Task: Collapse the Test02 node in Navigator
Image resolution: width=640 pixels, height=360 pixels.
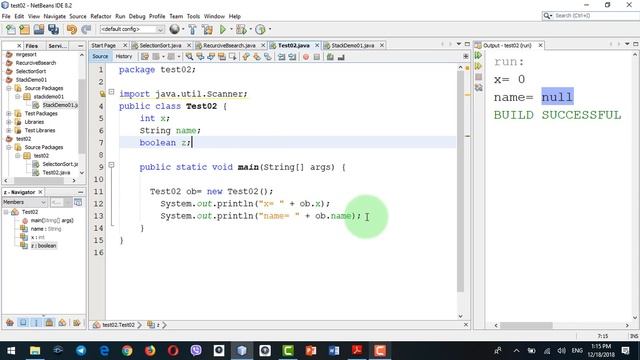Action: tap(6, 212)
